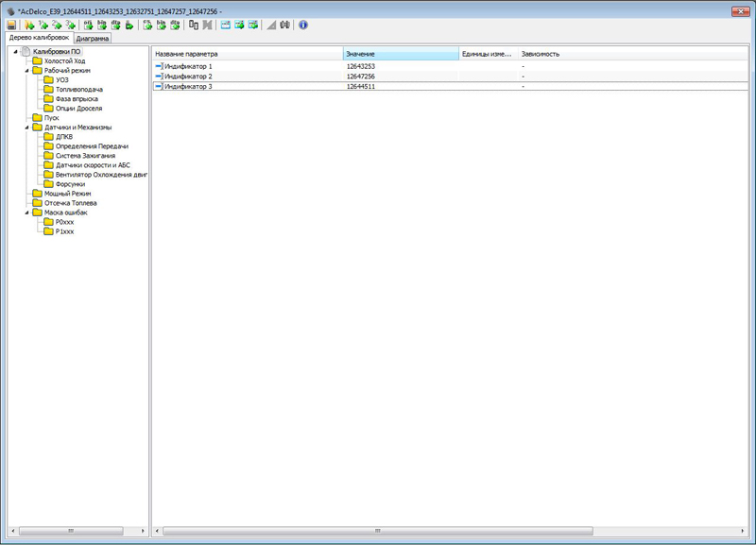Image resolution: width=756 pixels, height=545 pixels.
Task: Collapse the Рабочий режим tree node
Action: point(27,71)
